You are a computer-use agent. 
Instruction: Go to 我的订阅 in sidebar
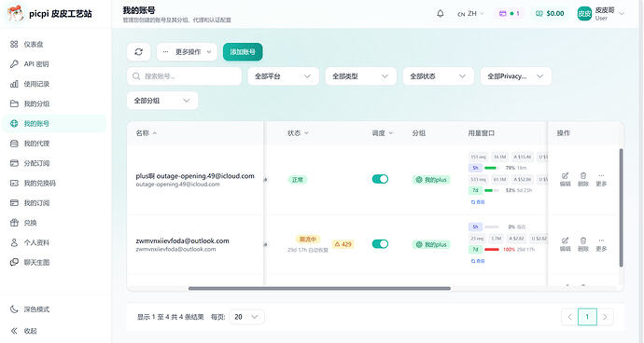pyautogui.click(x=54, y=202)
